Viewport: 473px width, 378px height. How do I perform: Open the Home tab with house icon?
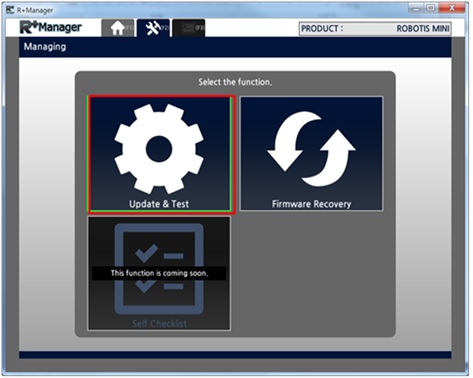[x=118, y=28]
